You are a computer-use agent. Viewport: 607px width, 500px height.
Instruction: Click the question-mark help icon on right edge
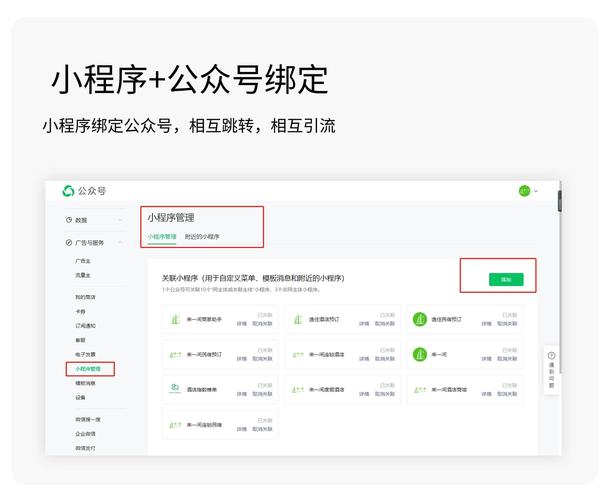pyautogui.click(x=551, y=355)
